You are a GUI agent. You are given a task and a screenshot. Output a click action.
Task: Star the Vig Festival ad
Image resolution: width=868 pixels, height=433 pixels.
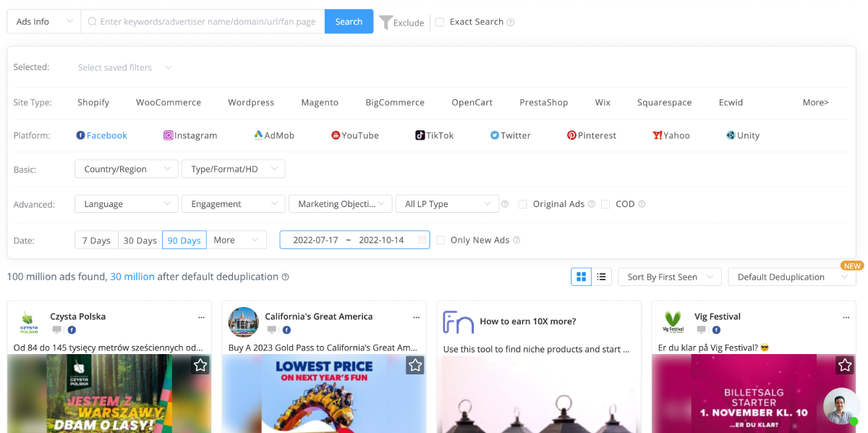844,365
